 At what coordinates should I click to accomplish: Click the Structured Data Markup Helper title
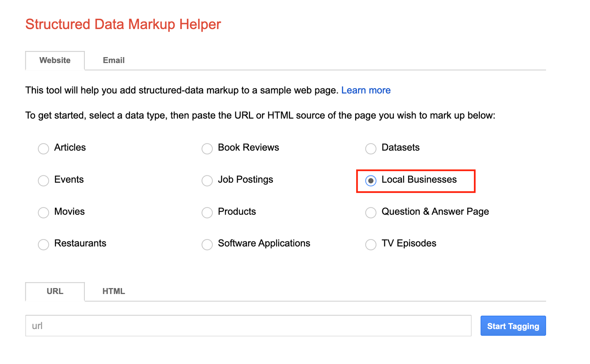[x=123, y=24]
